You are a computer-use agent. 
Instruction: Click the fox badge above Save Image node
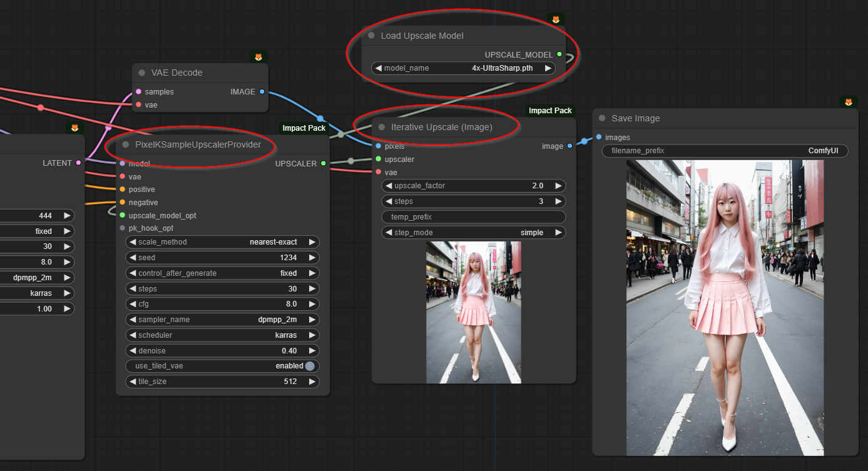point(849,102)
